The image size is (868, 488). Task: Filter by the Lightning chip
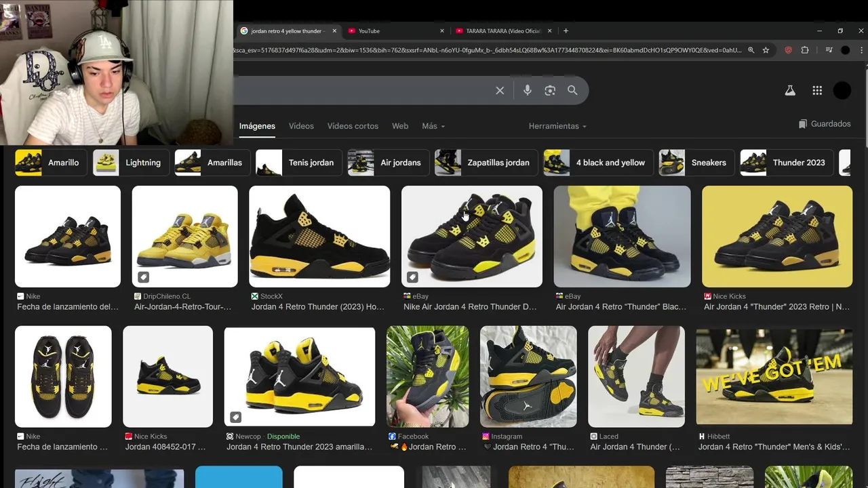pos(131,163)
